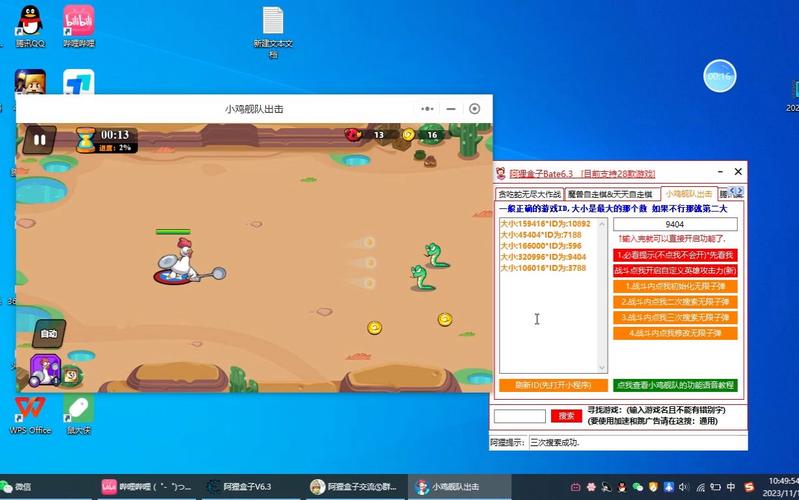Click the WeChat green system tray icon

[637, 487]
